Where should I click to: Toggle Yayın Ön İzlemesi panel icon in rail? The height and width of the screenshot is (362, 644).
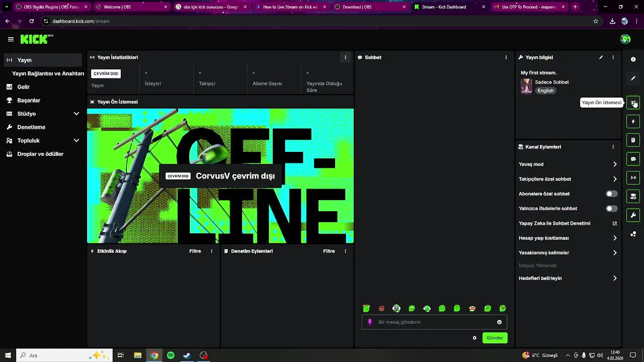tap(633, 103)
